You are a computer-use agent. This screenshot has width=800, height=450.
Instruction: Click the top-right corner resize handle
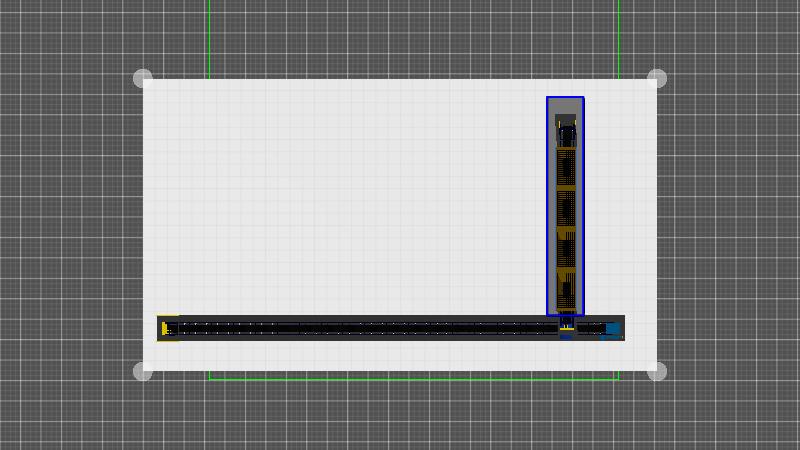point(657,79)
